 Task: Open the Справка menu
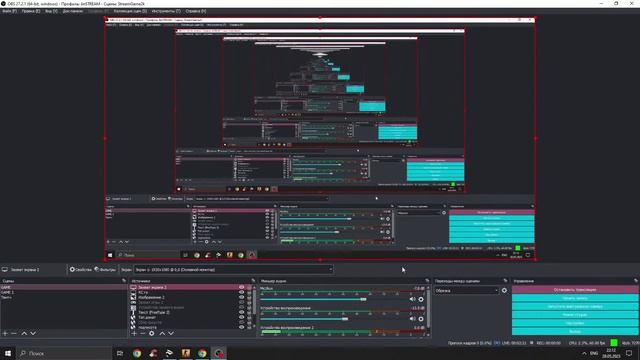click(x=196, y=11)
